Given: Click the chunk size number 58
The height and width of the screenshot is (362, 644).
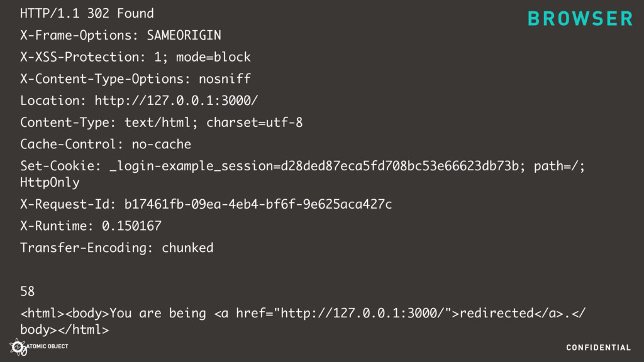Looking at the screenshot, I should (28, 292).
